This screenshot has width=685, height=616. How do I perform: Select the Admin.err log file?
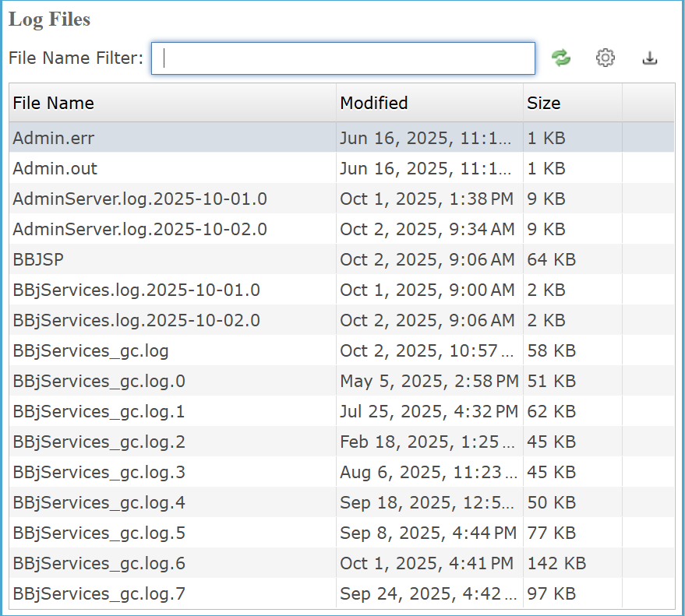pos(55,138)
